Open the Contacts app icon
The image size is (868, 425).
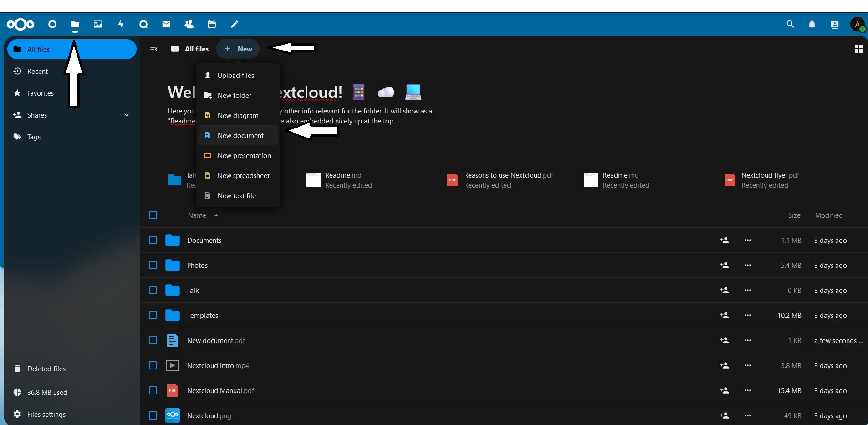click(189, 24)
